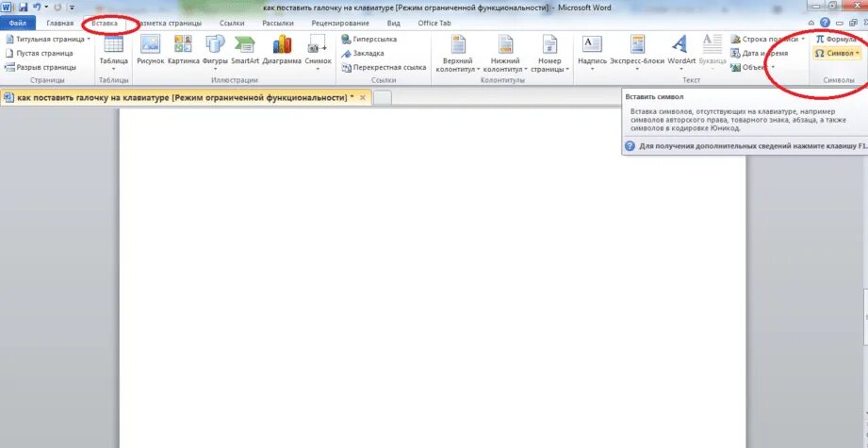Close the как поставить галочку document tab

[363, 97]
